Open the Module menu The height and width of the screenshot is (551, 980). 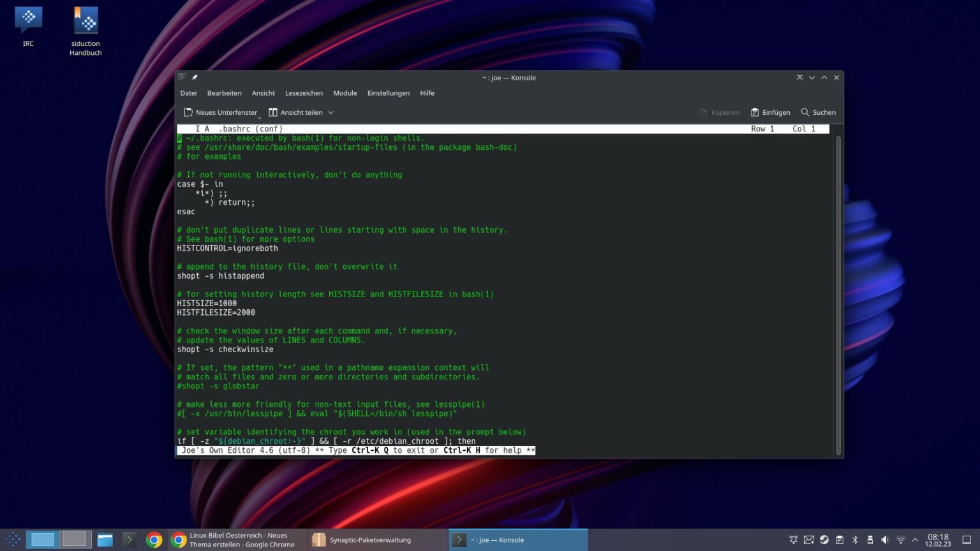click(345, 93)
